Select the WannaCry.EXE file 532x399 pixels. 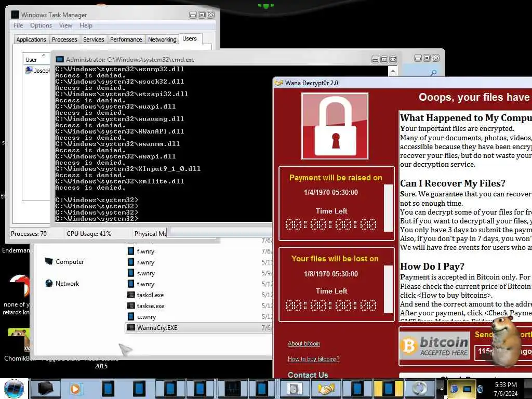(x=198, y=327)
